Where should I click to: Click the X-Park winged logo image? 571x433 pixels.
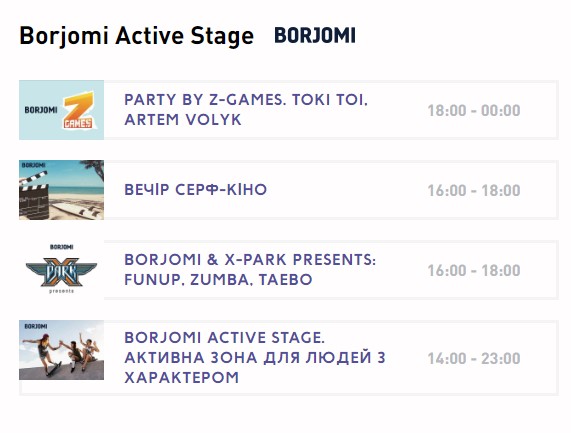point(61,271)
